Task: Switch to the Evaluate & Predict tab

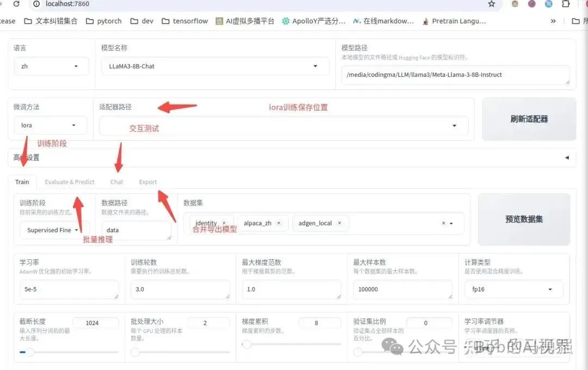Action: pyautogui.click(x=70, y=182)
